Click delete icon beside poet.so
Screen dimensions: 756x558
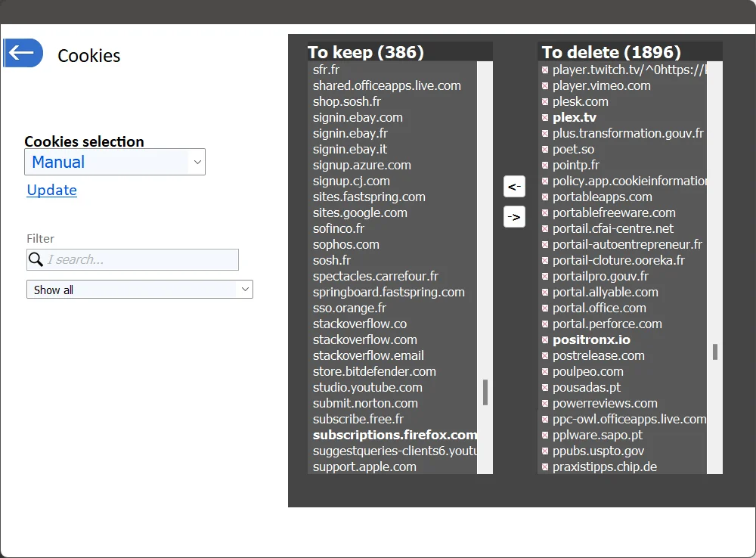[545, 150]
